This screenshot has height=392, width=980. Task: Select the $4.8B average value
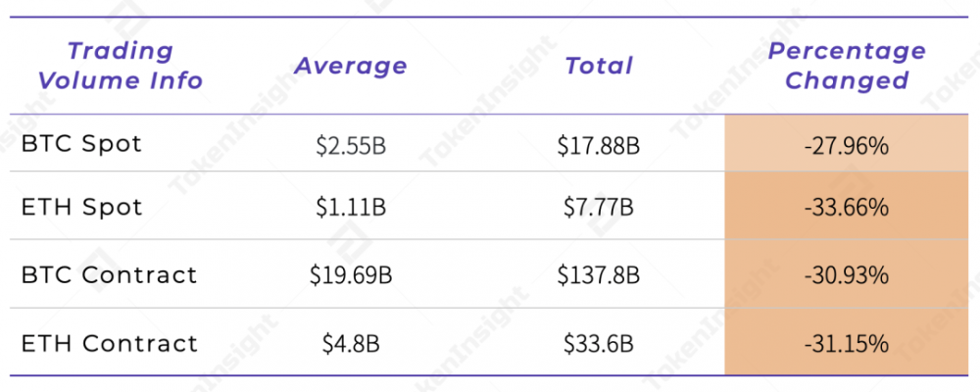(x=351, y=344)
